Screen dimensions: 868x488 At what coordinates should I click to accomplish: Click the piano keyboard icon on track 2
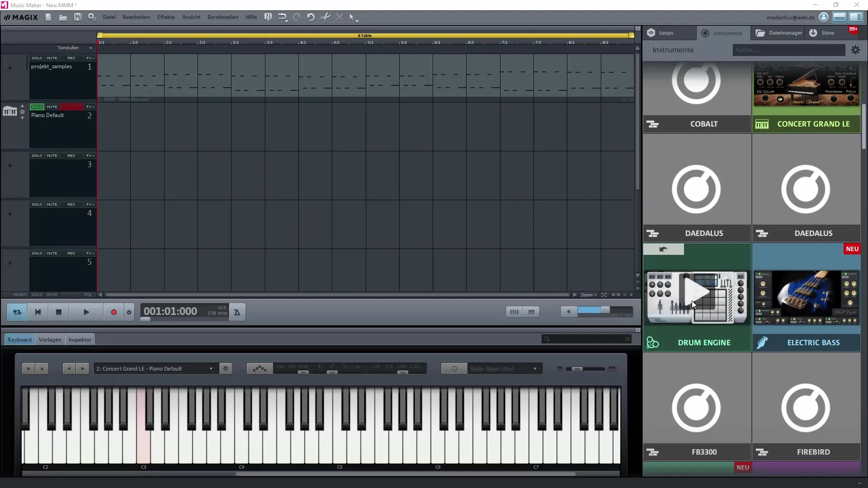click(10, 111)
